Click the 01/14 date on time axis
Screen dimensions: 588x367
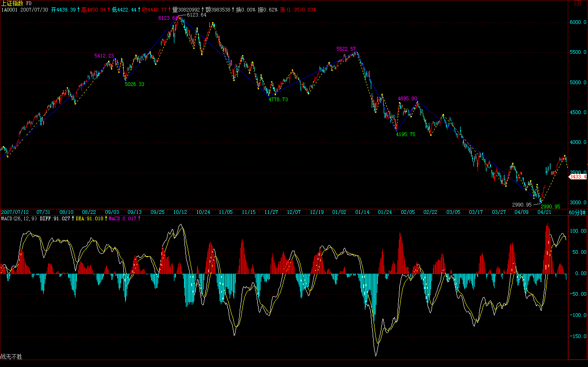(362, 212)
